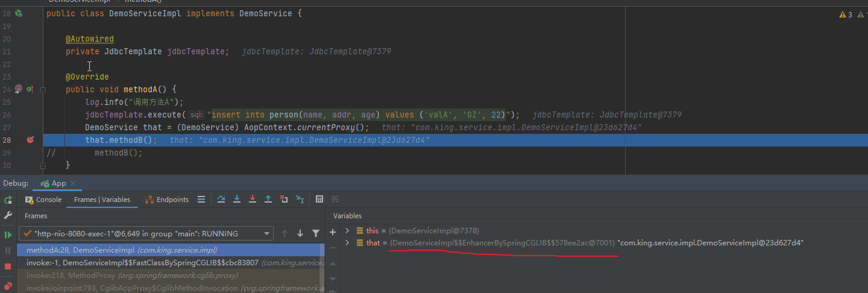Open thread selector dropdown http-nio-8080-exec-1

click(146, 233)
